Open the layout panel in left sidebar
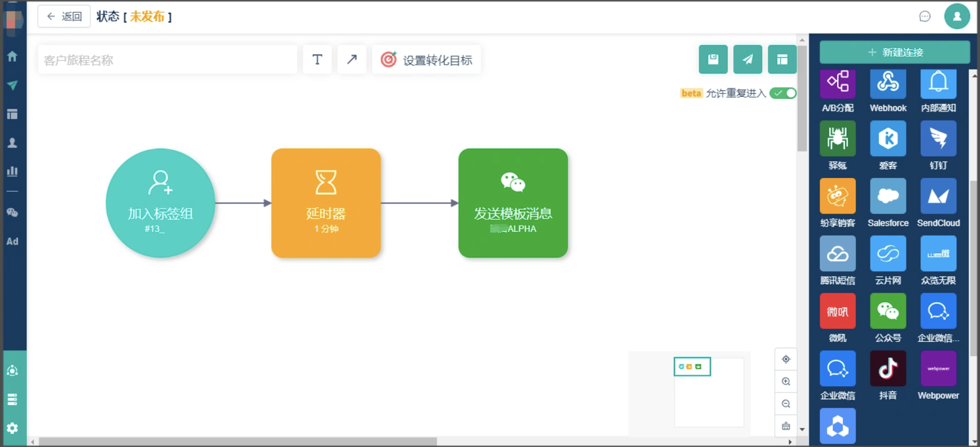The height and width of the screenshot is (447, 980). [12, 114]
